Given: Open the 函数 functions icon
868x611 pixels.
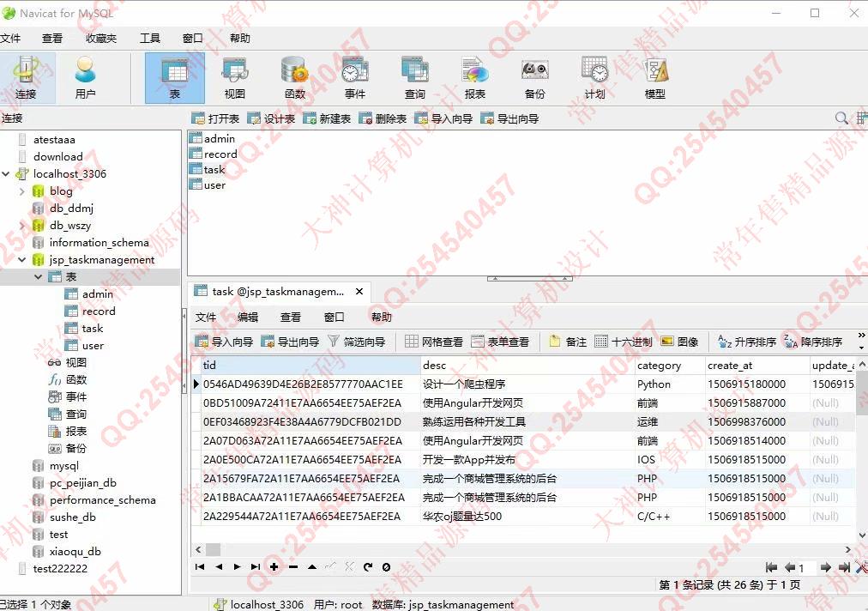Looking at the screenshot, I should [x=294, y=77].
